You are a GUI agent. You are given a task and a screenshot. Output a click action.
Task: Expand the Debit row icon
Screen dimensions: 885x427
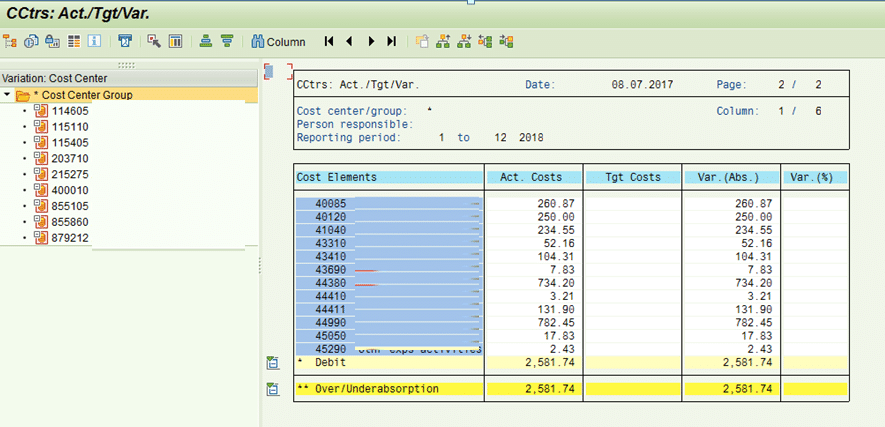tap(272, 361)
